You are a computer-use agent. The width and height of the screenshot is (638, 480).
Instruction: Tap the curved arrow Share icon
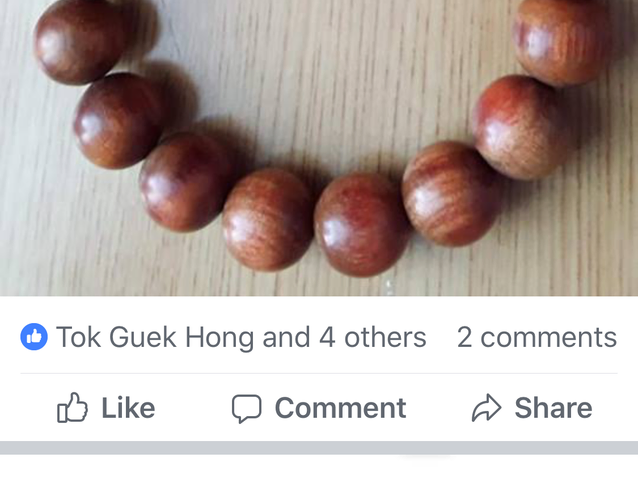[x=486, y=408]
